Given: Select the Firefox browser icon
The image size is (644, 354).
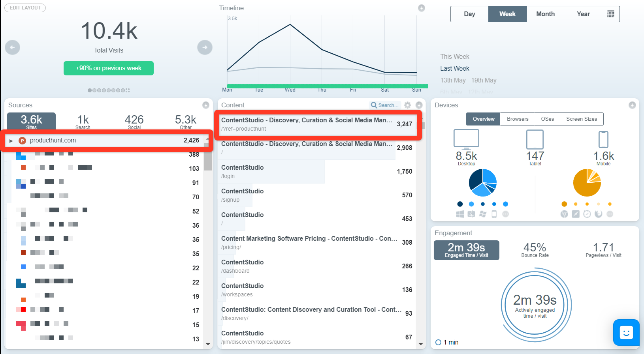Looking at the screenshot, I should [599, 214].
